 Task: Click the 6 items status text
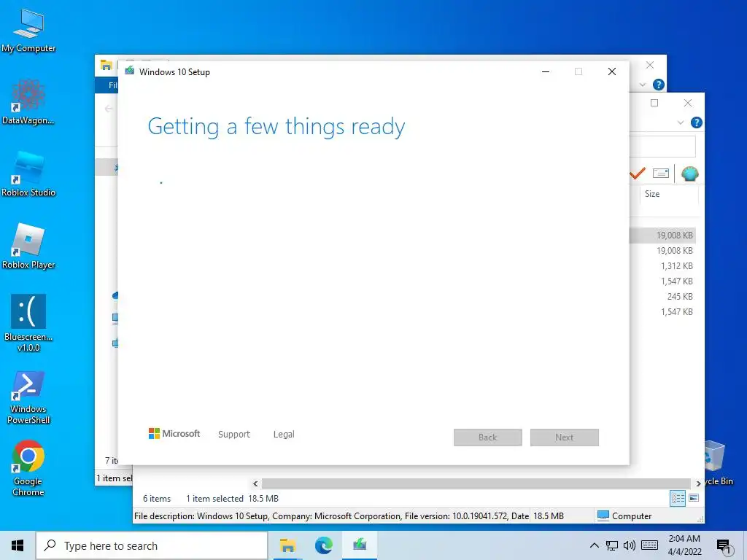pyautogui.click(x=157, y=499)
